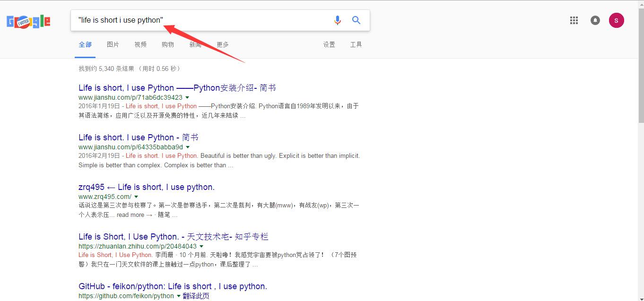Switch to the 购物 tab

click(x=168, y=44)
